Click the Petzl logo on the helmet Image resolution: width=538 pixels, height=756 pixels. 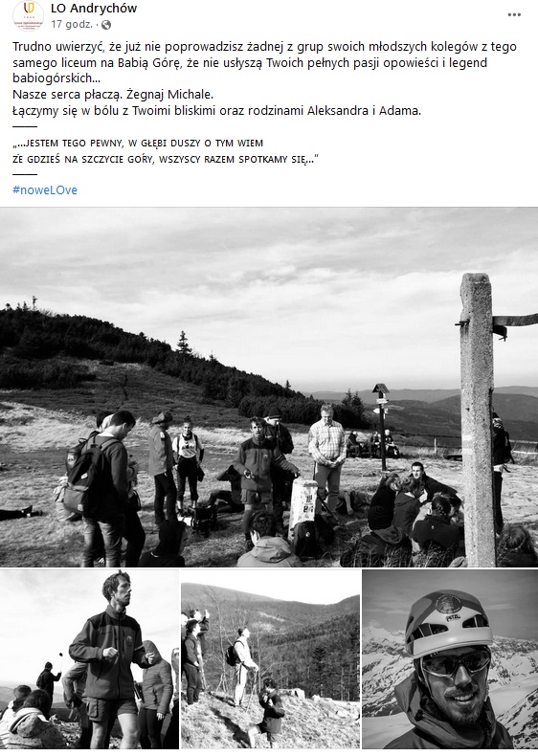coord(450,616)
